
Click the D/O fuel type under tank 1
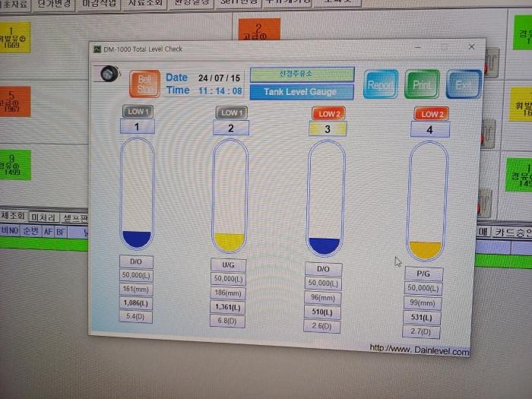point(136,261)
